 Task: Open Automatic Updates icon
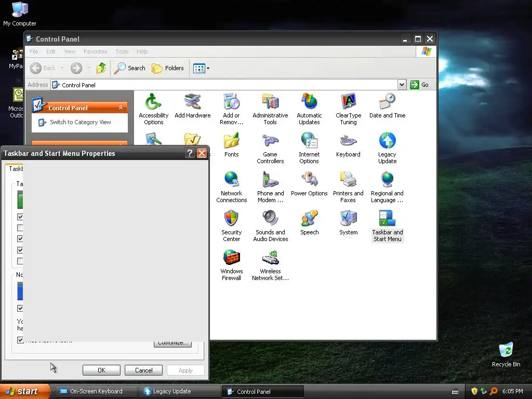pos(309,109)
